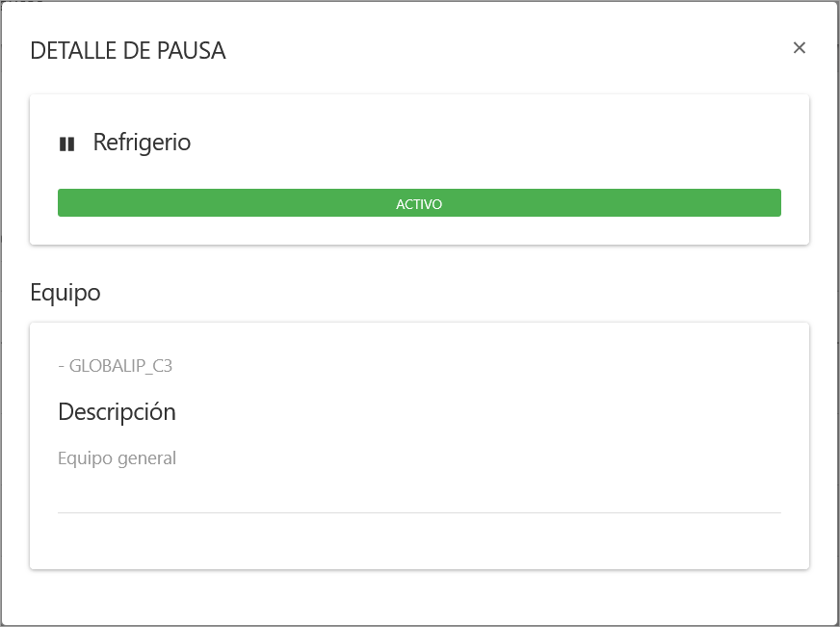Screen dimensions: 840x627
Task: Click the divider line under Equipo general
Action: tap(419, 512)
